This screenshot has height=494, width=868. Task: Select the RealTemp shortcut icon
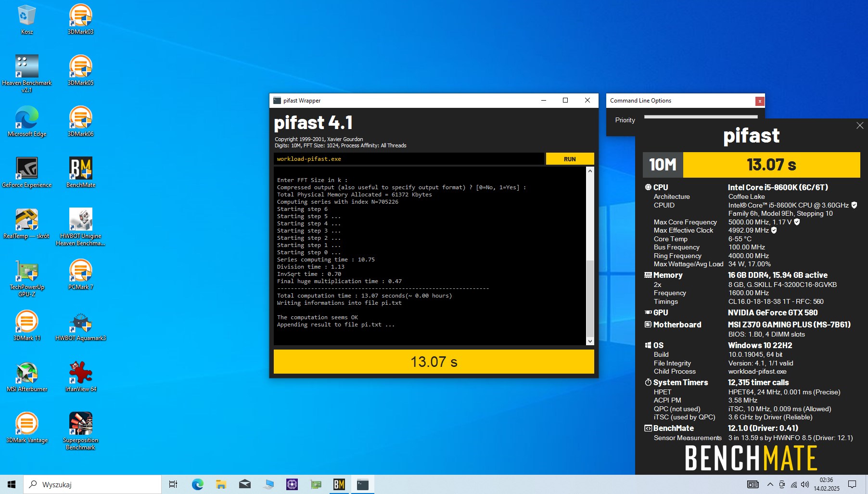coord(26,224)
